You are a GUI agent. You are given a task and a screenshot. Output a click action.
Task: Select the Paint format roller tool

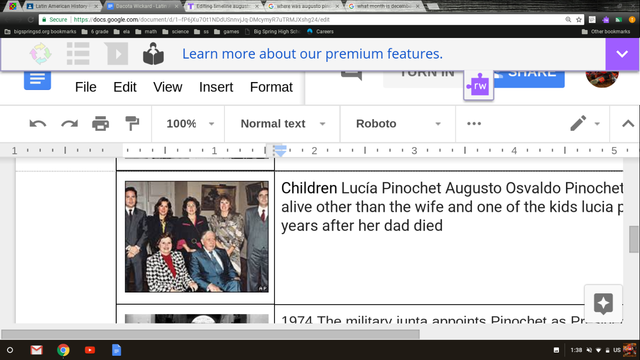coord(132,124)
